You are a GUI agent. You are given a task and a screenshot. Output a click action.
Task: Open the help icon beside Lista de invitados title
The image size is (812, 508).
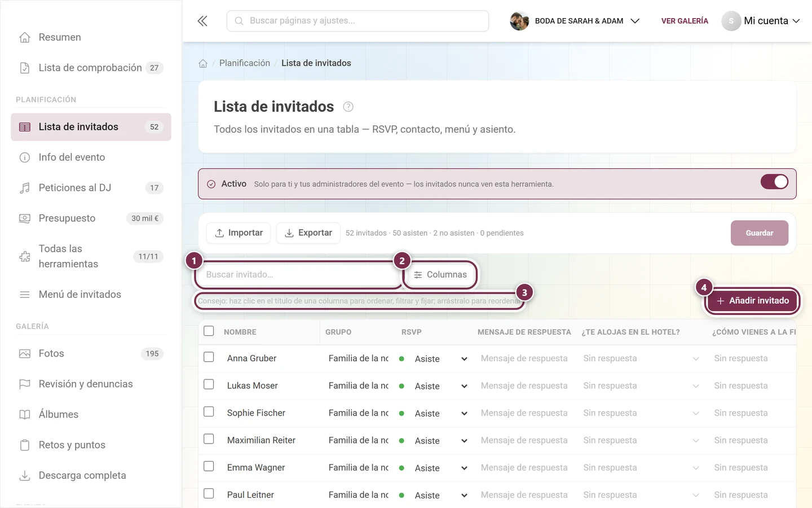coord(348,107)
